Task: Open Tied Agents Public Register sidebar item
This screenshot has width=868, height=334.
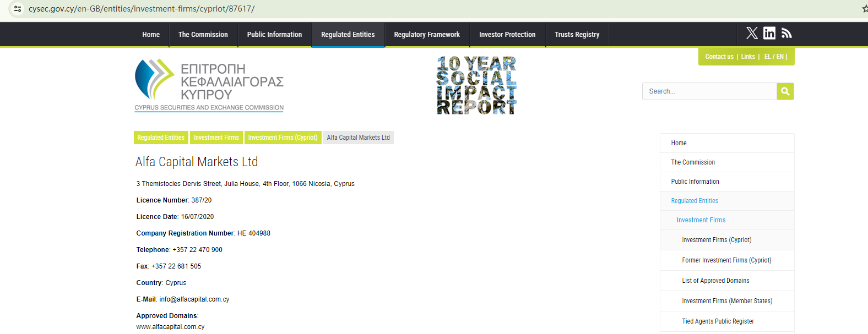Action: point(718,321)
